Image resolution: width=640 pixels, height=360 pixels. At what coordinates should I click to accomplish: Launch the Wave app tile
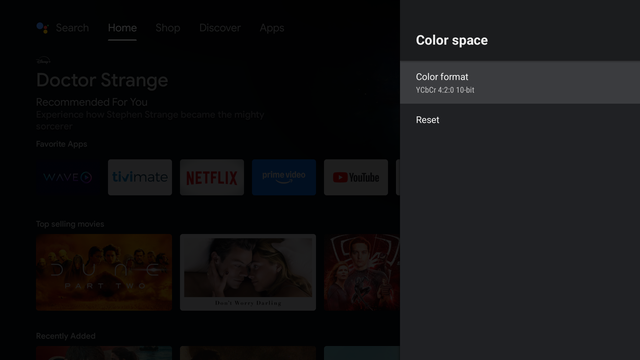(68, 177)
